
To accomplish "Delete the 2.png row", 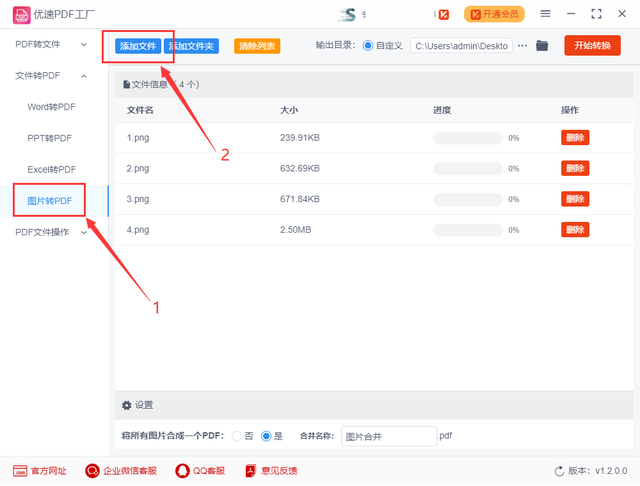I will click(575, 168).
